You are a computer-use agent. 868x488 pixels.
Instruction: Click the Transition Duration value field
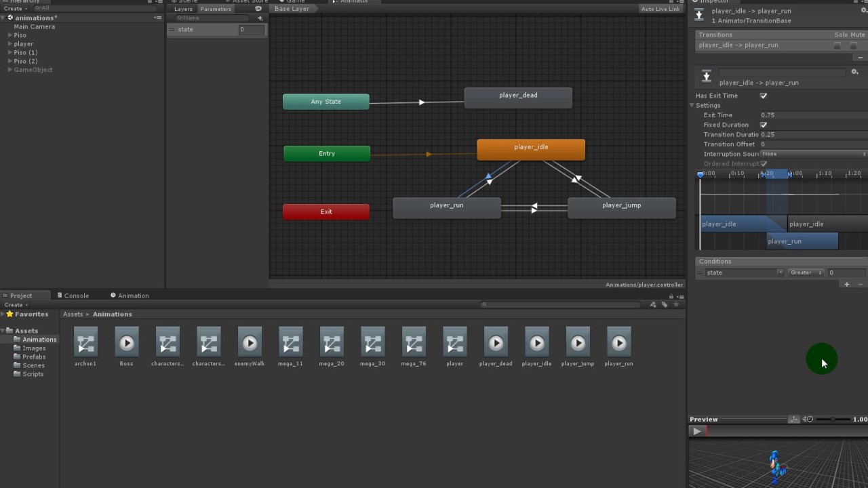[813, 134]
